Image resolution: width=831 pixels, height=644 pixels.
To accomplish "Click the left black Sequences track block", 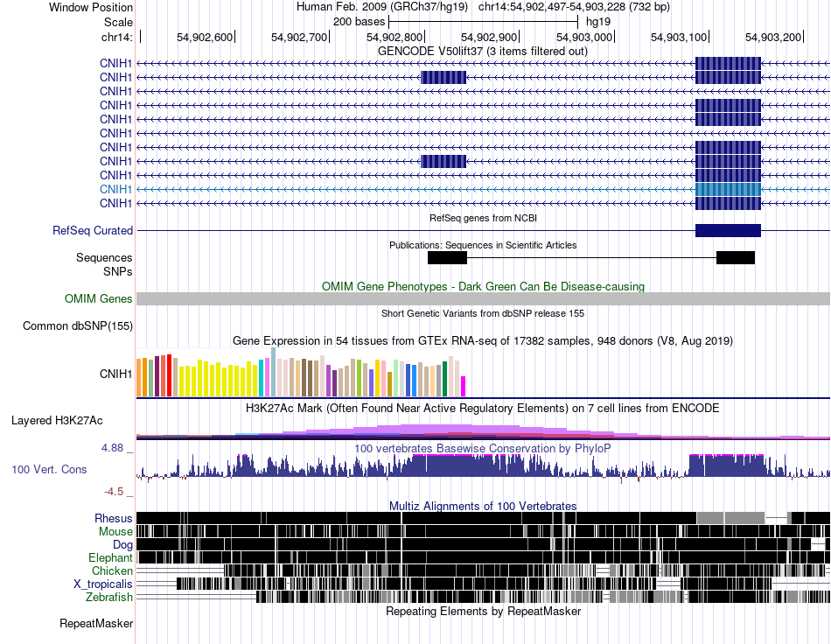I will 447,257.
